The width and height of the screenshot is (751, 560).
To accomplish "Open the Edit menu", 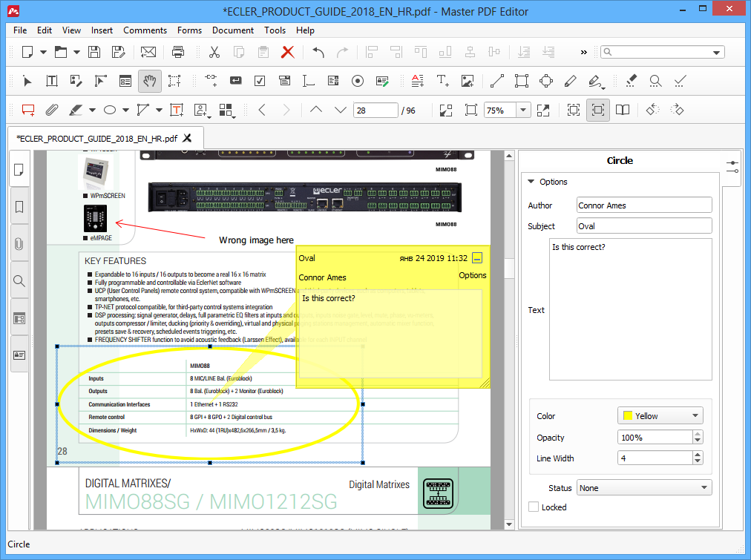I will (x=45, y=30).
